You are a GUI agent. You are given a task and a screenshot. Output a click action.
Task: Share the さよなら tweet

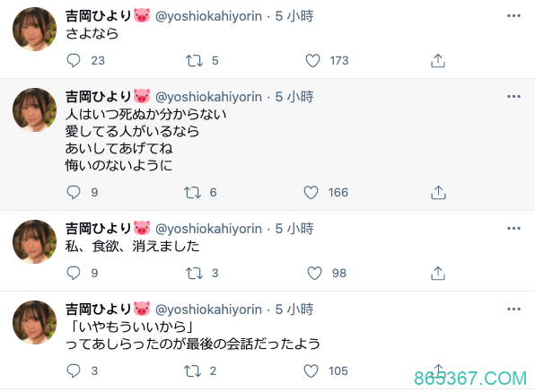pos(438,61)
